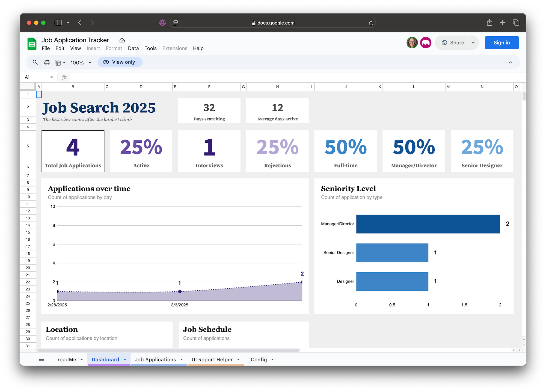Image resolution: width=546 pixels, height=392 pixels.
Task: Click the cloud document status icon
Action: pos(122,40)
